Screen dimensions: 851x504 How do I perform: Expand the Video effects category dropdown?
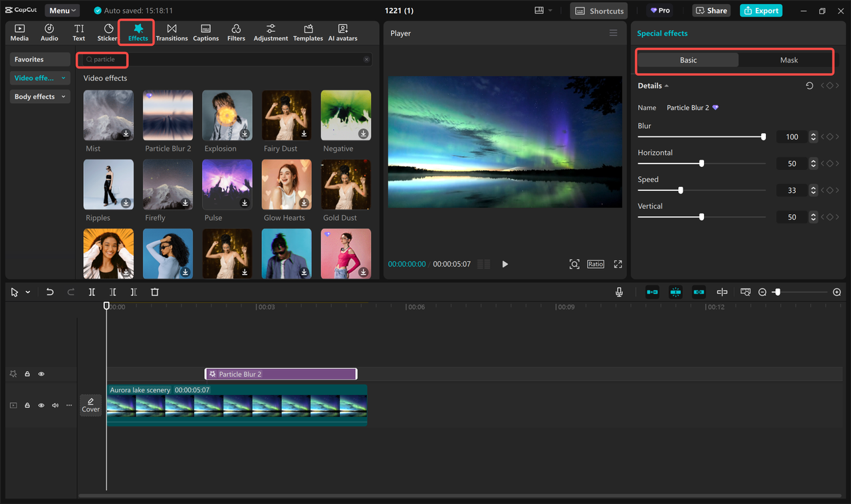tap(64, 78)
